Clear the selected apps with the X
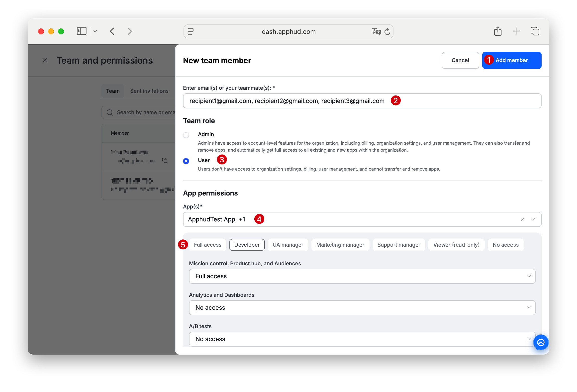The height and width of the screenshot is (392, 577). (523, 219)
